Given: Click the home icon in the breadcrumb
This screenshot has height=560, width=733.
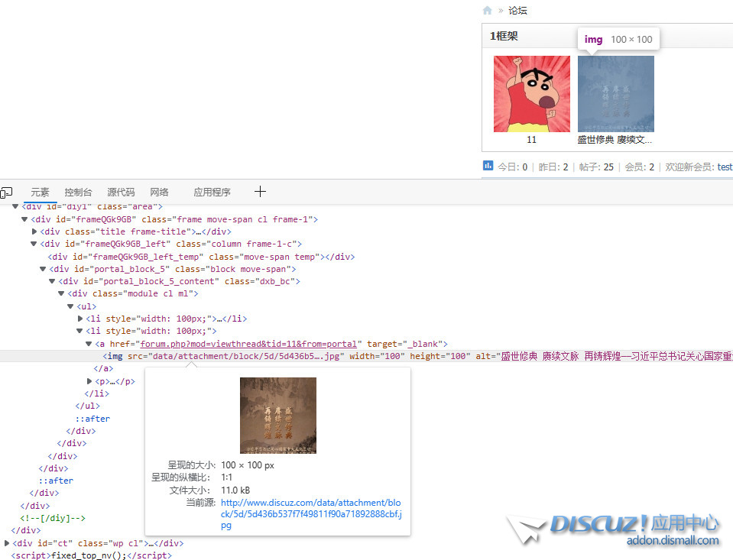Looking at the screenshot, I should coord(488,11).
